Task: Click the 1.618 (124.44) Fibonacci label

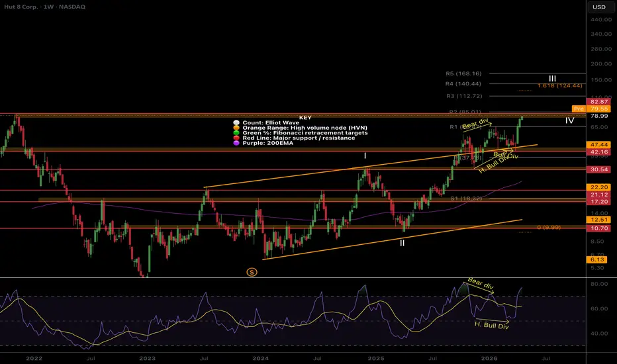Action: point(559,86)
